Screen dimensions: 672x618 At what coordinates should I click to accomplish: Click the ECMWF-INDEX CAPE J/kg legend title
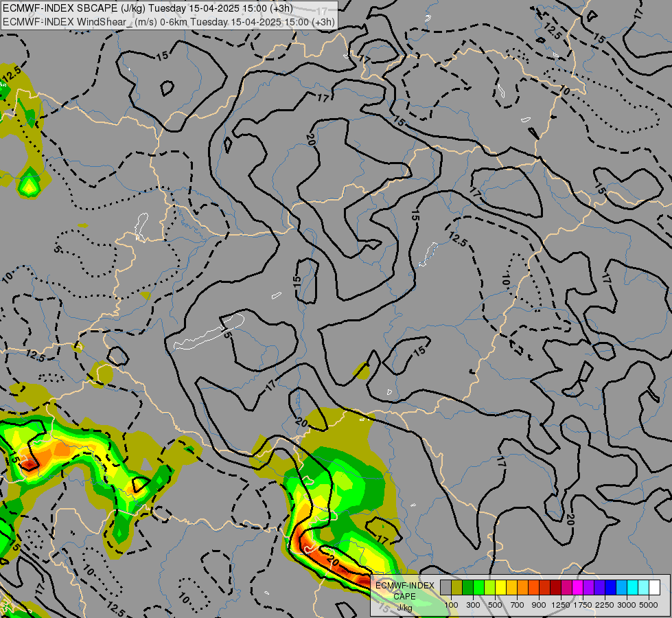pos(405,596)
